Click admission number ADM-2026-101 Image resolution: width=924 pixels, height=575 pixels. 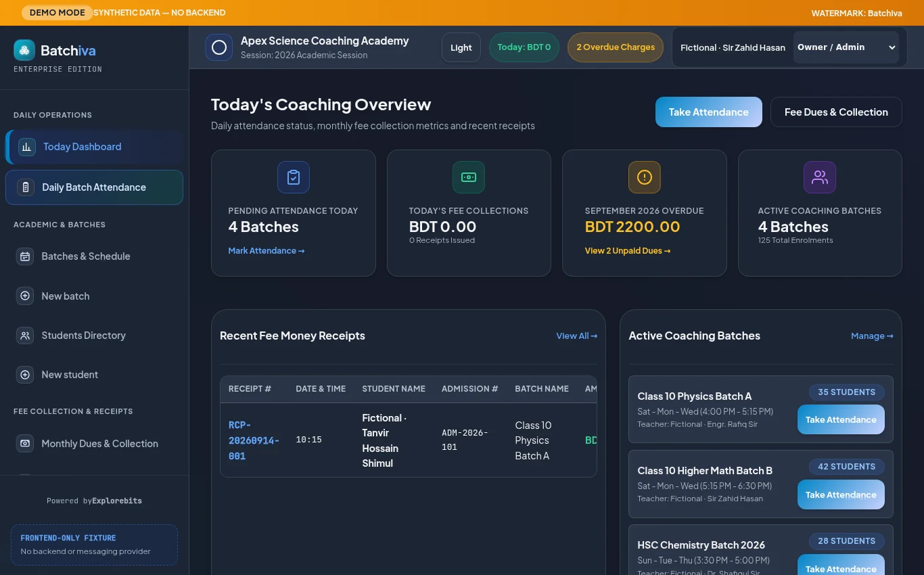[x=465, y=440]
